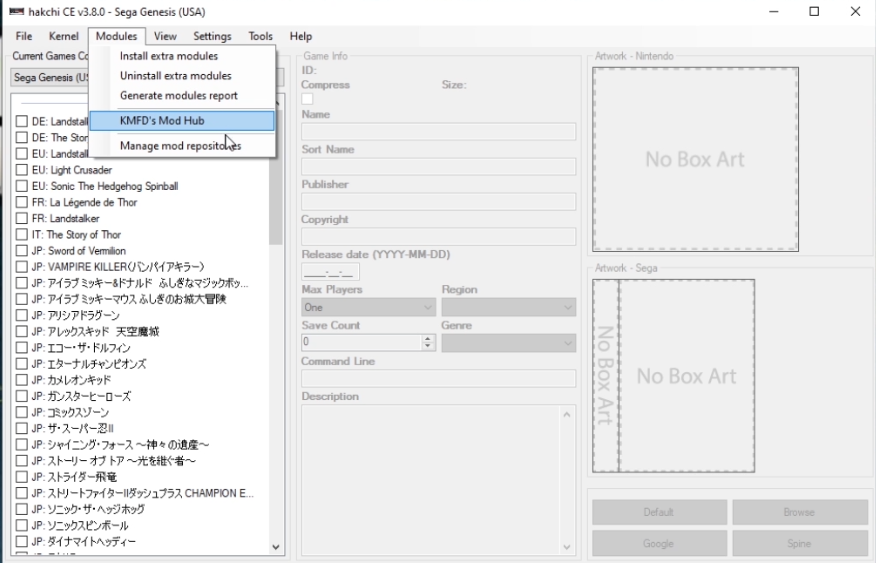
Task: Click the hakchi app icon in title bar
Action: pos(16,11)
